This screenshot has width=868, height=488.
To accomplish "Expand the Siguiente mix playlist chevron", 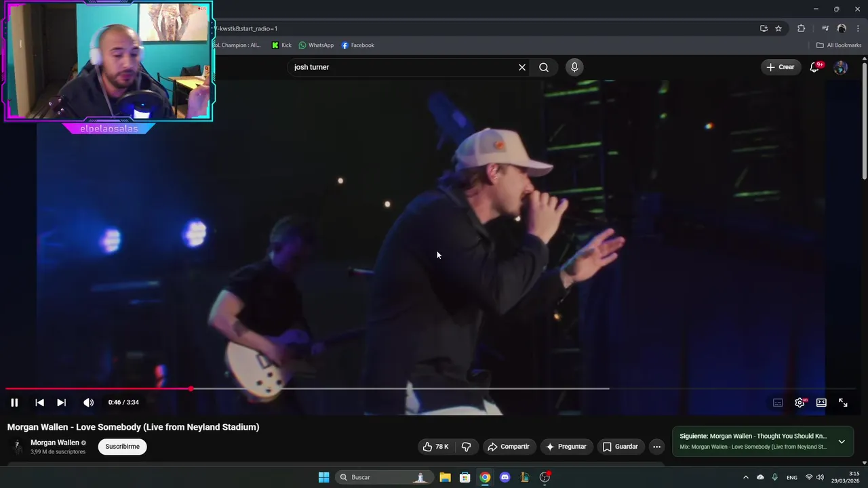I will tap(842, 442).
